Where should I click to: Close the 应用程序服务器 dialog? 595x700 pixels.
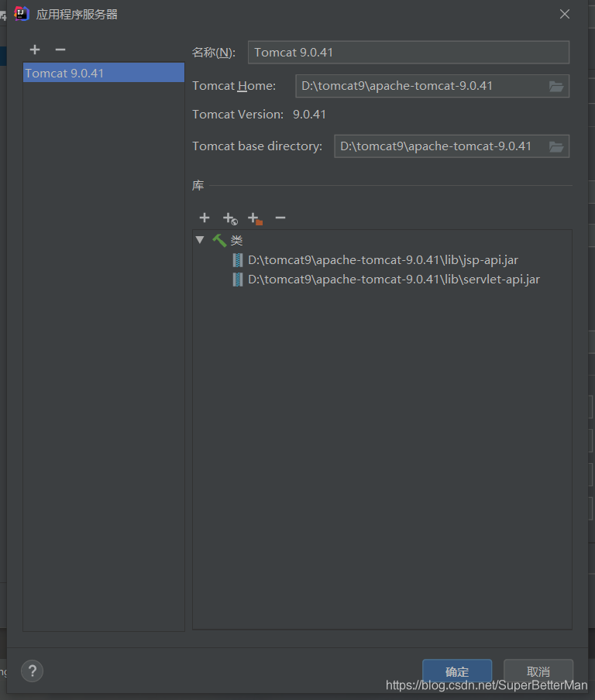click(x=565, y=14)
